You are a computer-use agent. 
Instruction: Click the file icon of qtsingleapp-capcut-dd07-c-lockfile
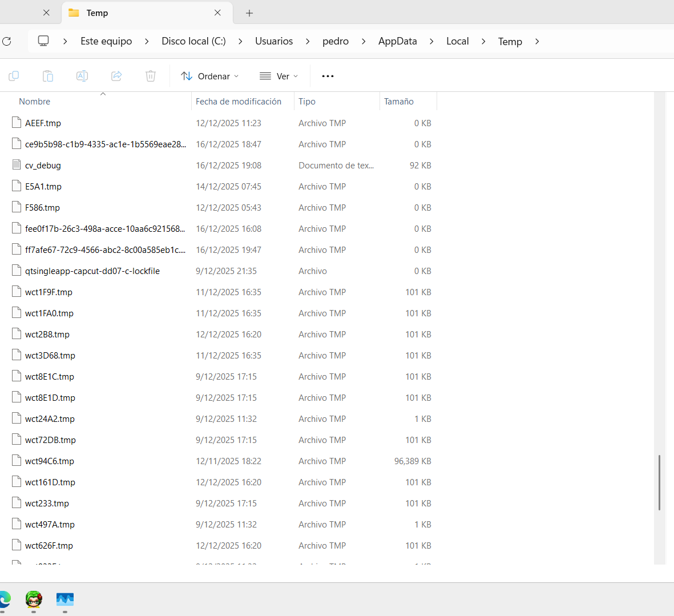[17, 271]
